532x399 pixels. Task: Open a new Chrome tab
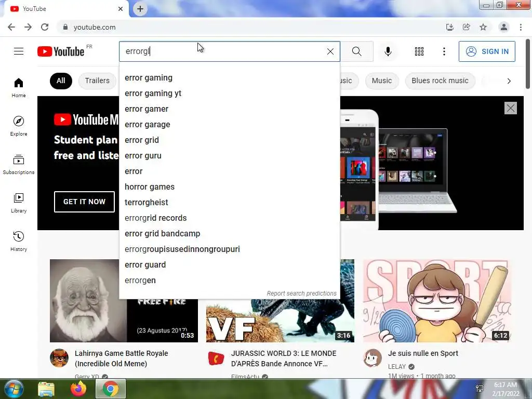click(140, 9)
